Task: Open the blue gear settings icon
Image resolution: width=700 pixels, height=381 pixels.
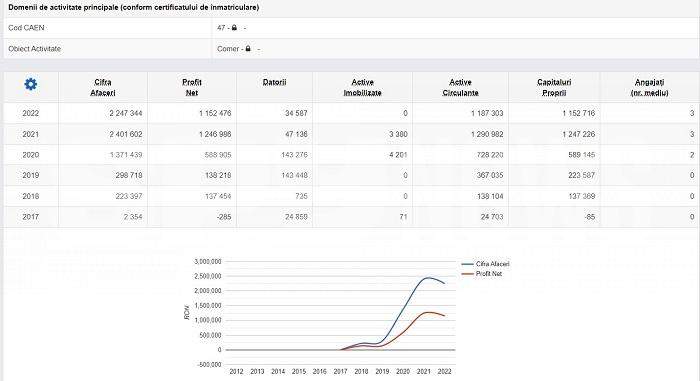Action: coord(30,84)
